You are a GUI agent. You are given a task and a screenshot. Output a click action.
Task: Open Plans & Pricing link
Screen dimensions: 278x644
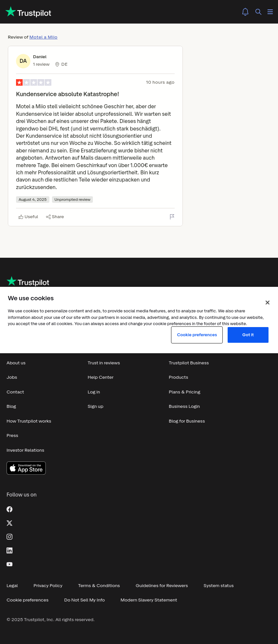point(184,392)
